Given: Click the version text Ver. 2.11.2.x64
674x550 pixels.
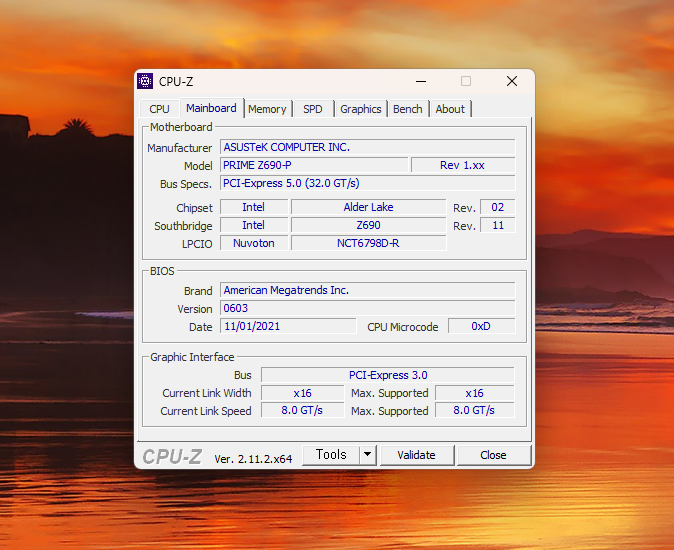Looking at the screenshot, I should (x=253, y=459).
